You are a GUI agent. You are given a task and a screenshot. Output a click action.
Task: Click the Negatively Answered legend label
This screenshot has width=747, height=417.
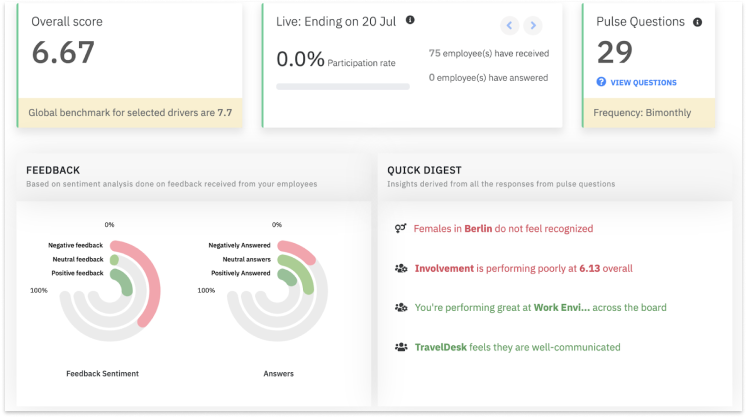tap(239, 245)
